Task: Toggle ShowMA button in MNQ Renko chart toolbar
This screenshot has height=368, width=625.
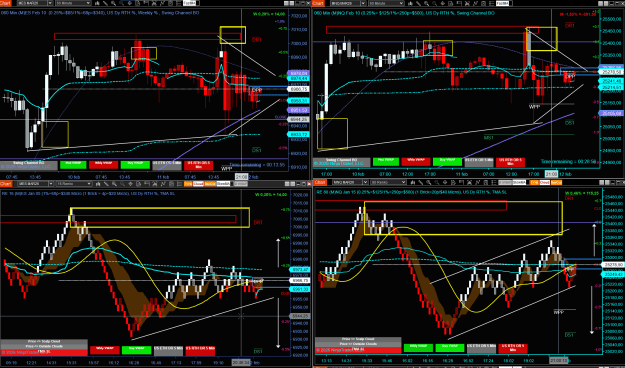Action: (519, 182)
